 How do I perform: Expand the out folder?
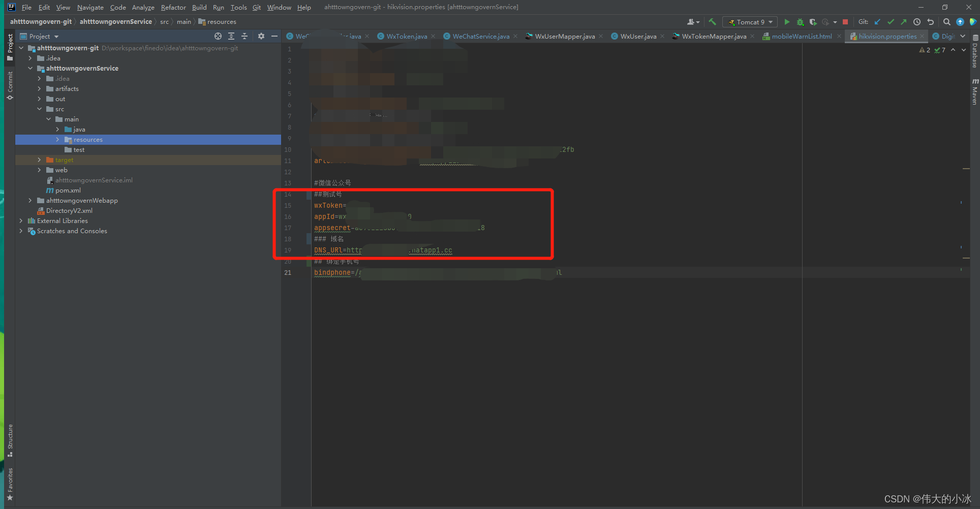click(40, 99)
